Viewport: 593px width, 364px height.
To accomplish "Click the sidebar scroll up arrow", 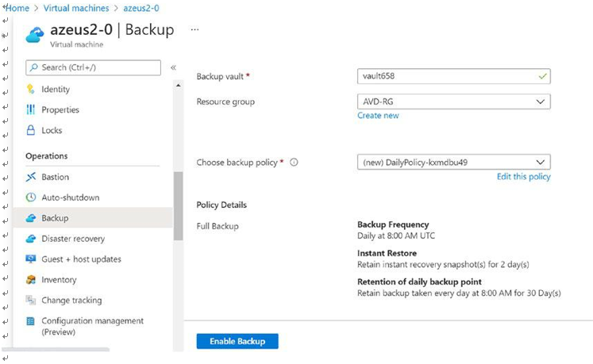I will (x=178, y=86).
